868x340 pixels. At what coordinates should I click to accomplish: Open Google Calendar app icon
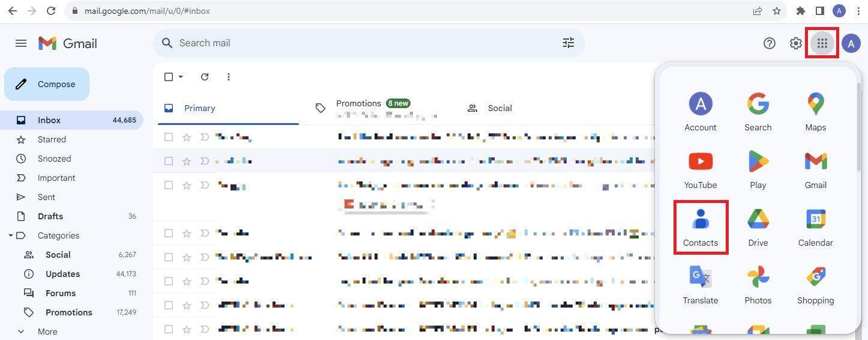click(815, 227)
